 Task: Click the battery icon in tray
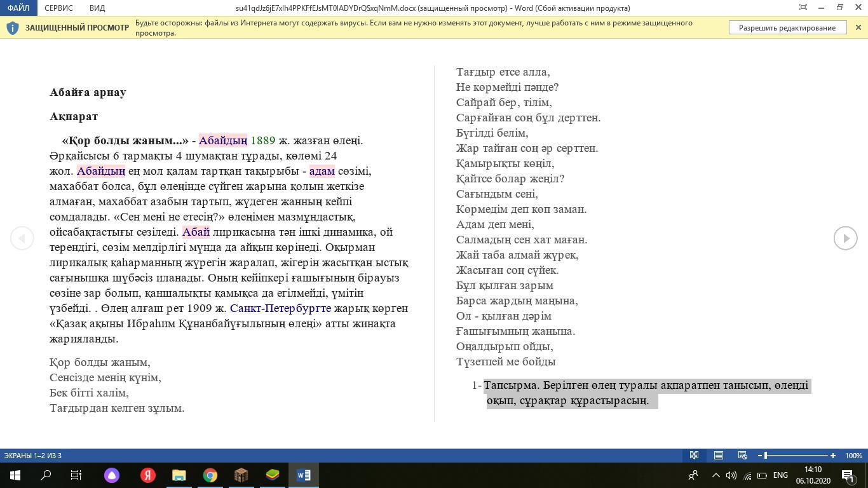point(762,475)
